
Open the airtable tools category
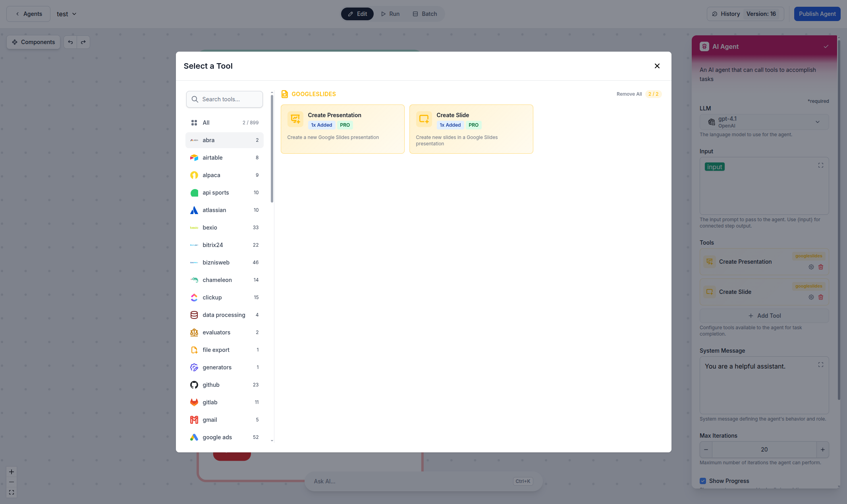coord(213,158)
